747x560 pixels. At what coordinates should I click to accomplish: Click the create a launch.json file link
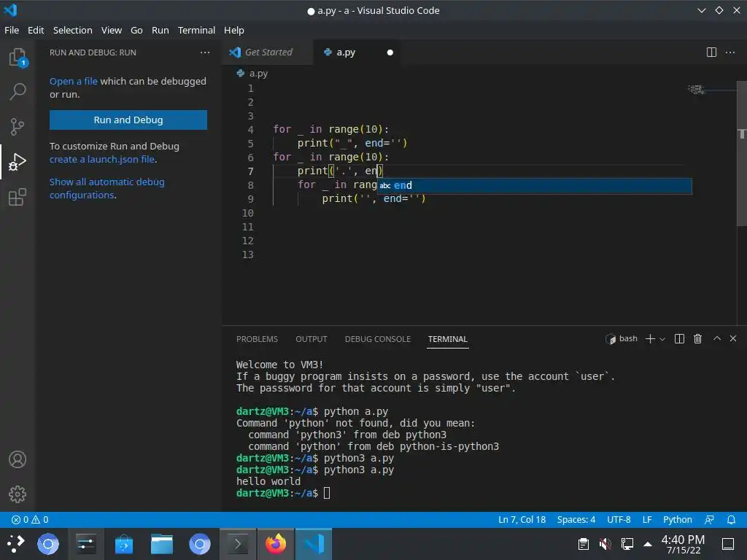(x=102, y=160)
